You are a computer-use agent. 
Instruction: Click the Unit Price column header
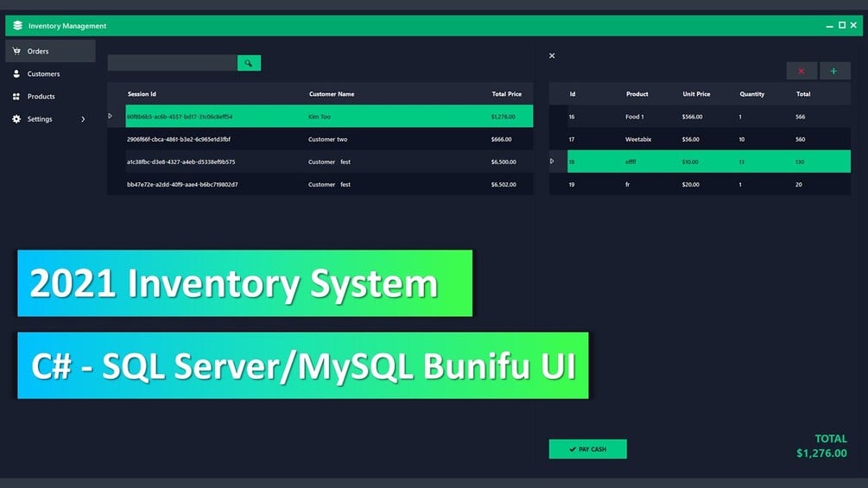pyautogui.click(x=696, y=94)
